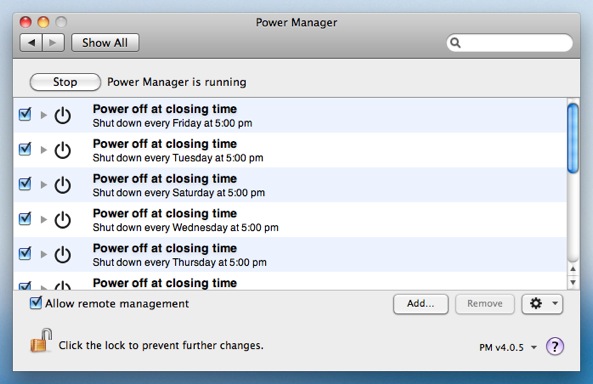
Task: Click the event list scrollbar thumb
Action: (573, 138)
